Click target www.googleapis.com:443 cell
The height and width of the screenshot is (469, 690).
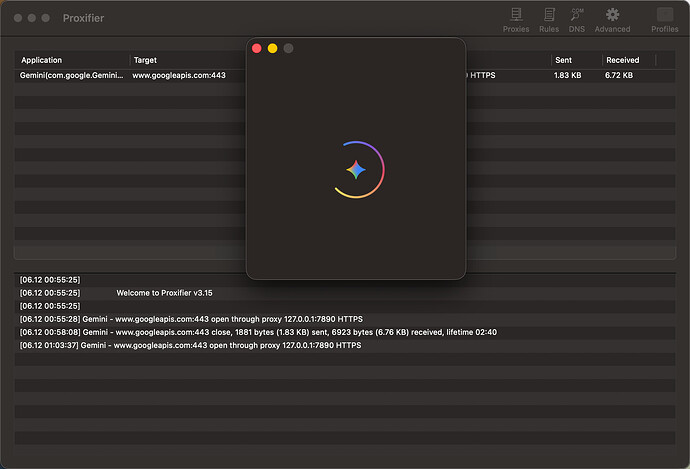[x=179, y=75]
